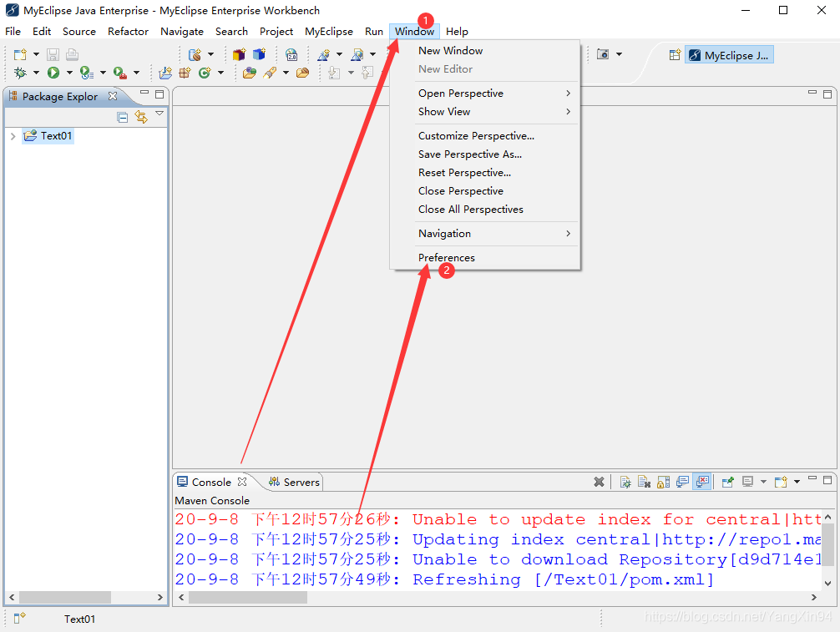Open dropdown arrow beside Debug bug icon
Screen dimensions: 840x632
tap(36, 73)
